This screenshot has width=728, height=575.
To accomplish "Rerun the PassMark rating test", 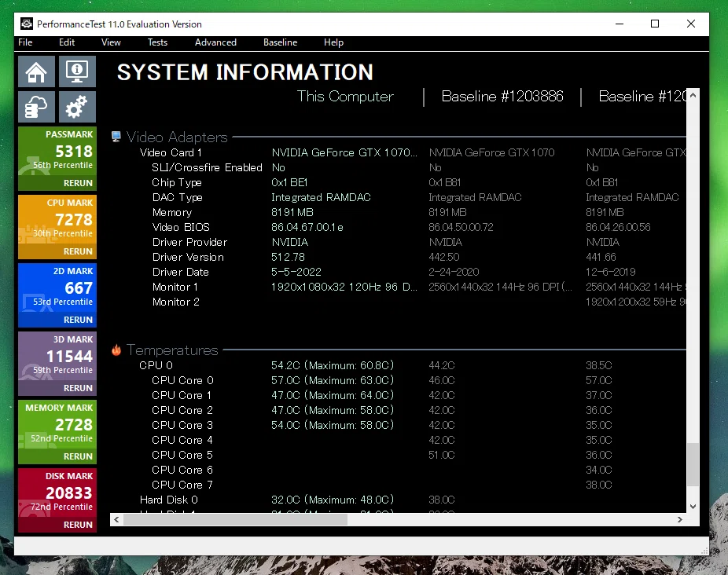I will click(78, 183).
